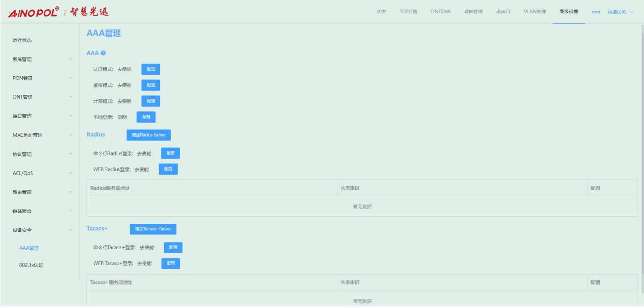The width and height of the screenshot is (644, 308).
Task: Select 运行状态 in the sidebar
Action: pyautogui.click(x=22, y=40)
